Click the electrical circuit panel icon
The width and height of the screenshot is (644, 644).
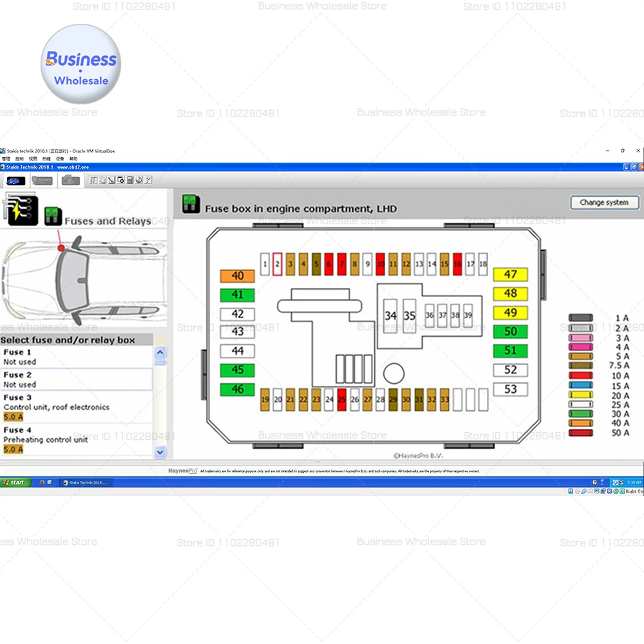click(x=21, y=209)
